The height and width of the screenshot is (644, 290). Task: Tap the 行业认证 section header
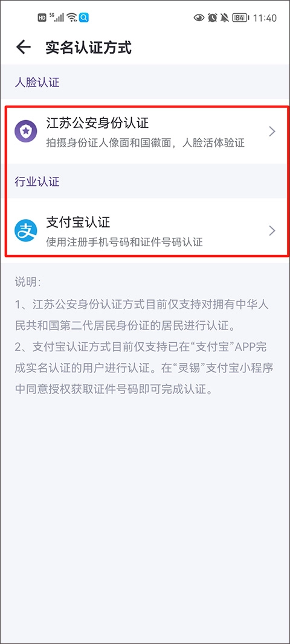click(x=37, y=182)
